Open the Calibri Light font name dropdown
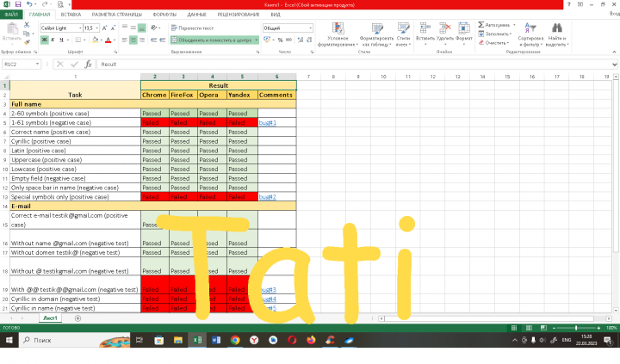Screen dimensions: 620x364 (x=80, y=28)
